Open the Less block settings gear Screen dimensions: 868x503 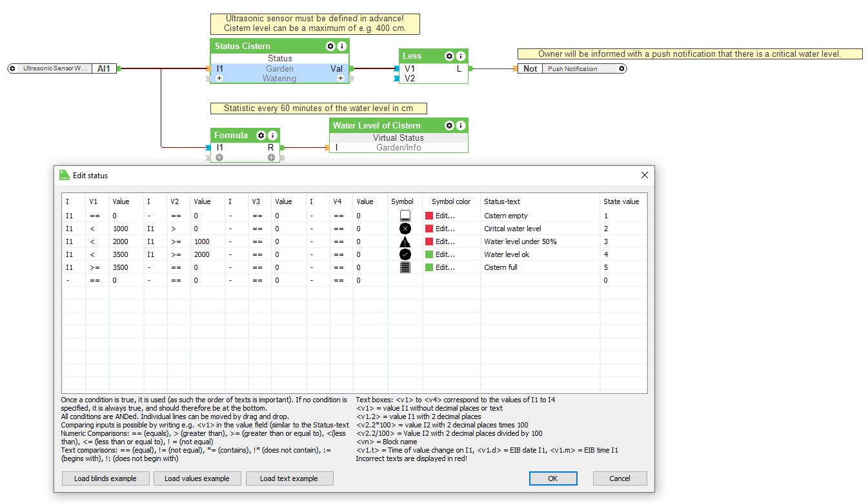[x=449, y=56]
